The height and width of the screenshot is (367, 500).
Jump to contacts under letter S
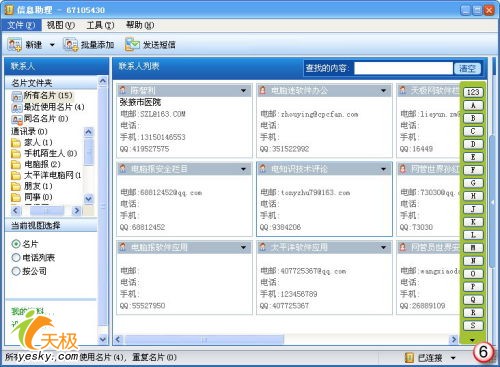[473, 326]
